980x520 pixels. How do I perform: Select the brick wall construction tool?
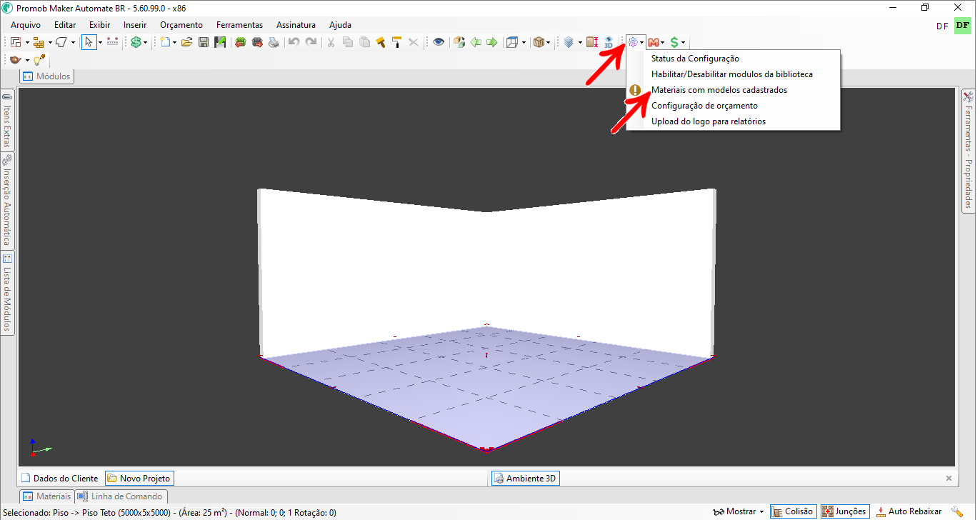tap(39, 42)
